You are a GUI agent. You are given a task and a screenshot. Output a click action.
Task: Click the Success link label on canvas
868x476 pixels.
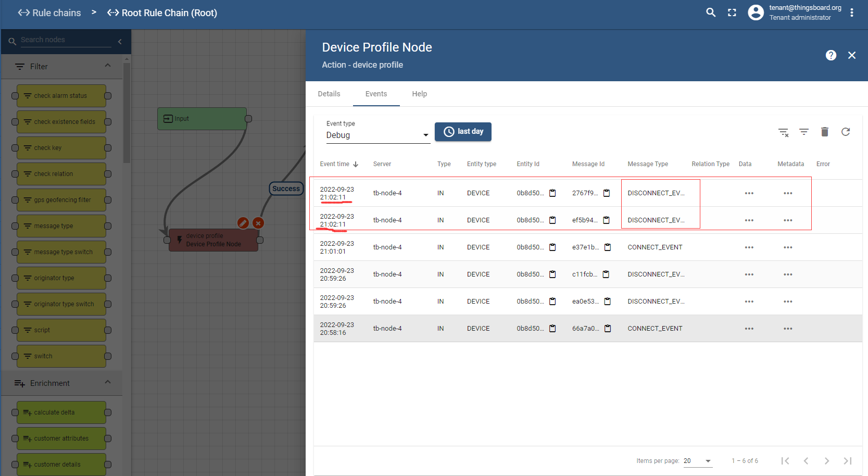(x=286, y=189)
